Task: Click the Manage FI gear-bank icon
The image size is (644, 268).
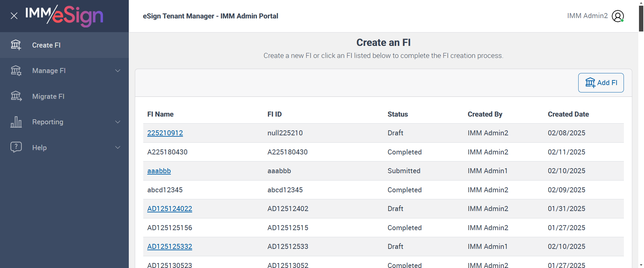Action: point(16,71)
